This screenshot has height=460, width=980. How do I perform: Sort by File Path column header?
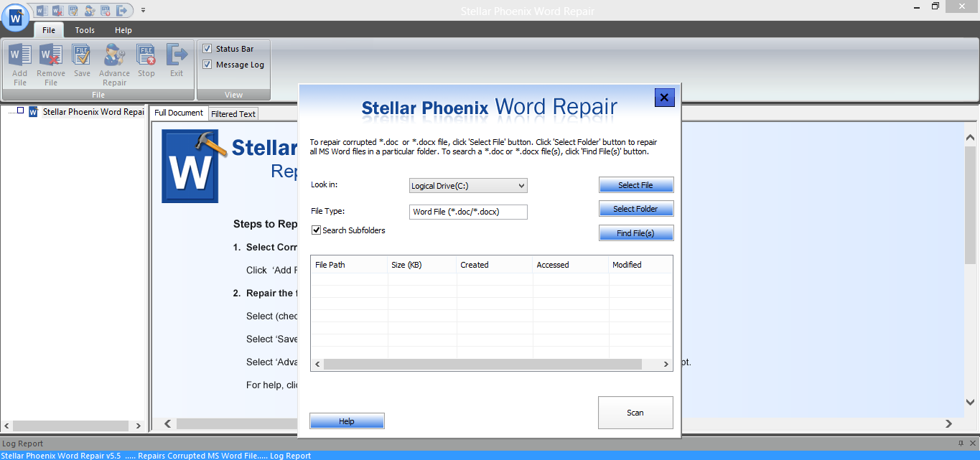(350, 265)
